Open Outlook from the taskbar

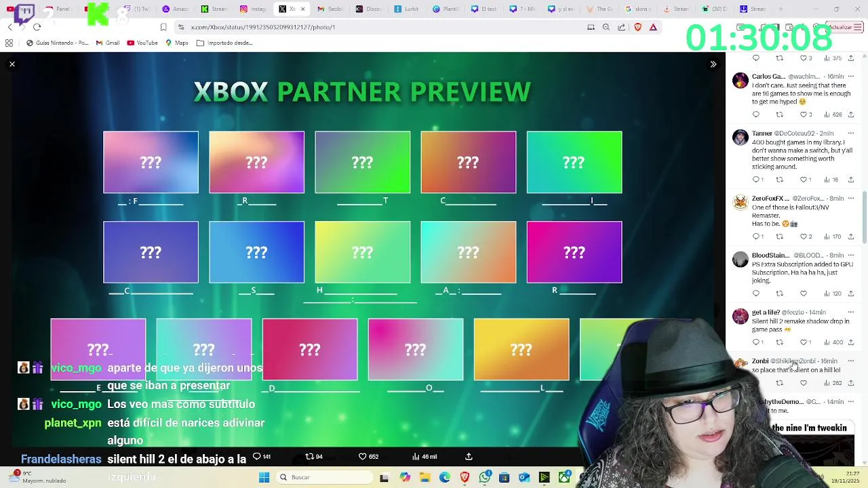tap(524, 477)
